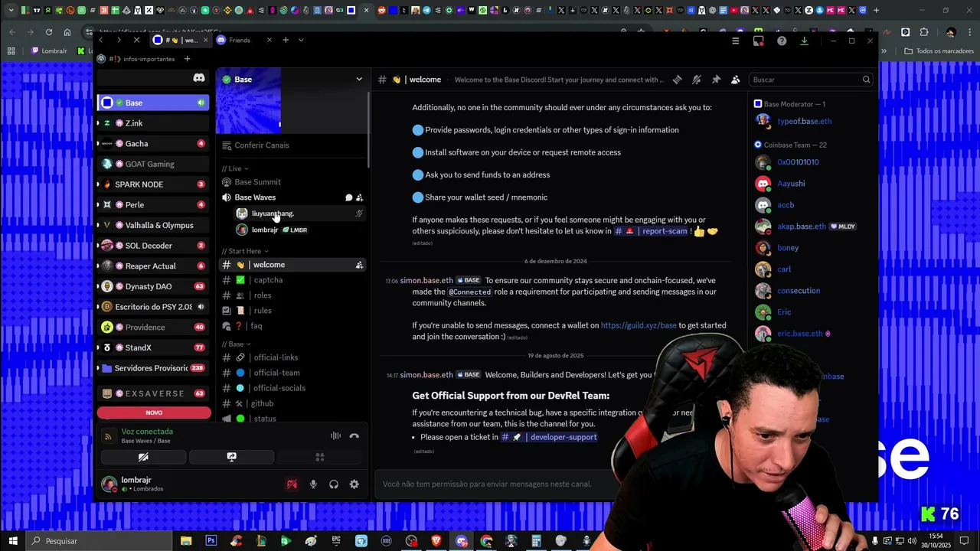Screen dimensions: 980x551
Task: Open user settings gear icon
Action: tap(354, 484)
